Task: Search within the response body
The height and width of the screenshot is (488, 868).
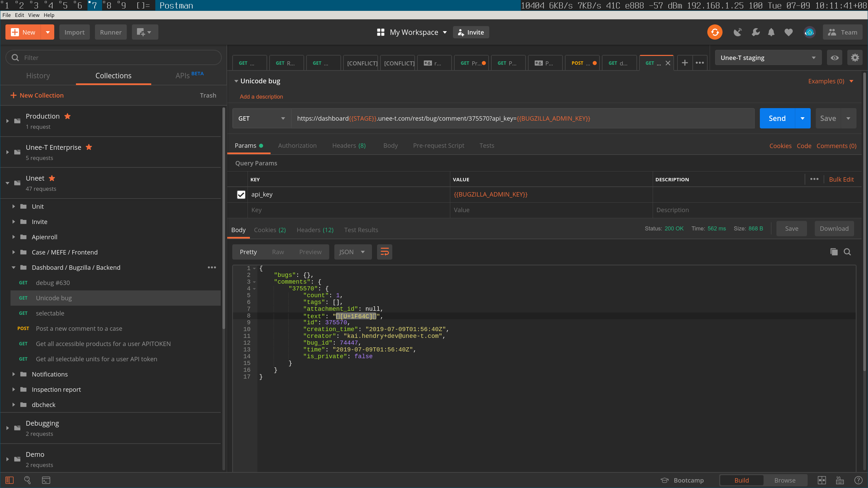Action: (847, 252)
